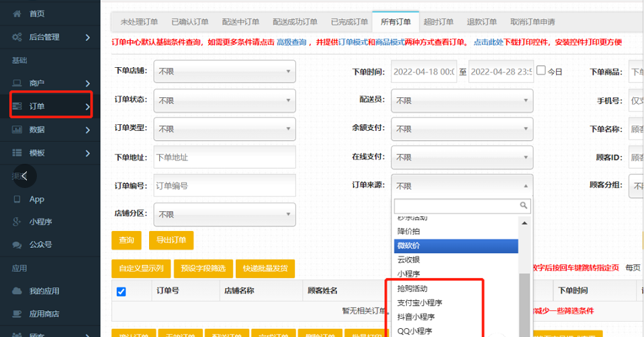The width and height of the screenshot is (644, 337).
Task: Click the cloud icon for 我的应用
Action: [17, 291]
